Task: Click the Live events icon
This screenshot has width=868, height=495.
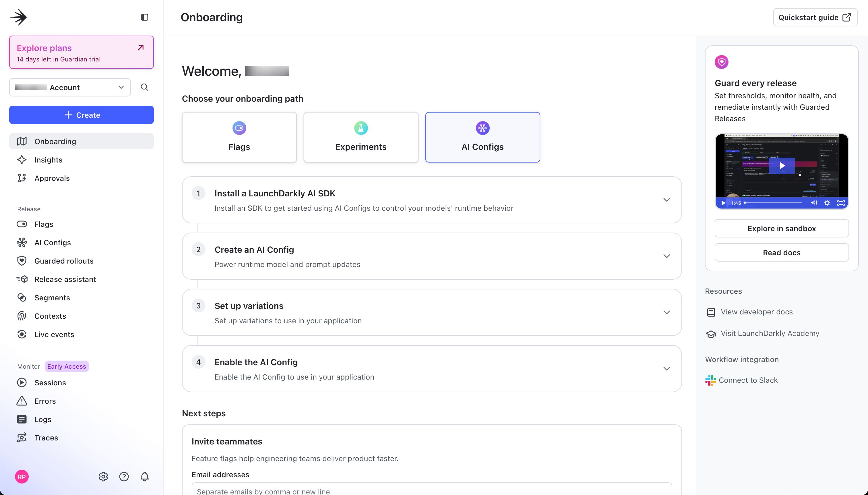Action: [22, 334]
